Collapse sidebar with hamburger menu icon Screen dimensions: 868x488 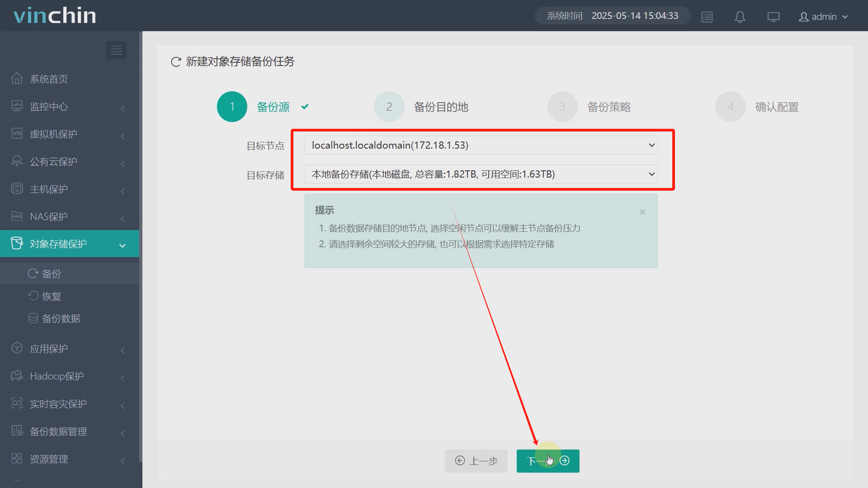click(x=116, y=50)
